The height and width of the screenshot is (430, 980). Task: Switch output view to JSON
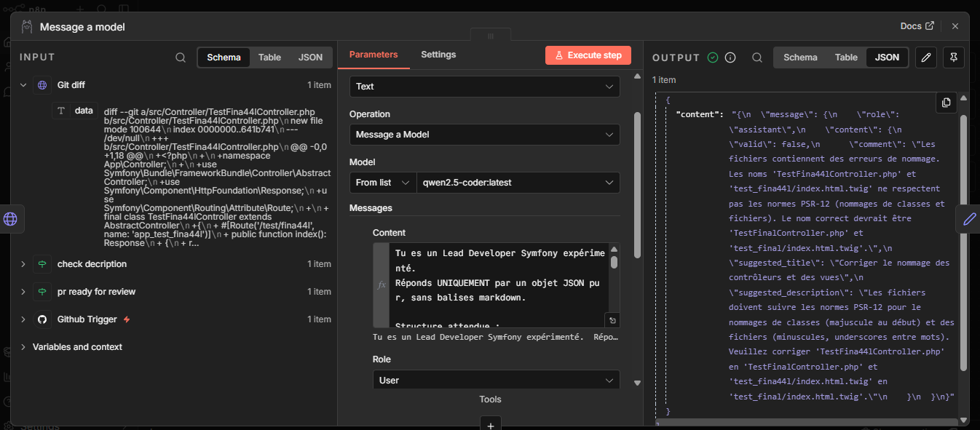coord(887,57)
